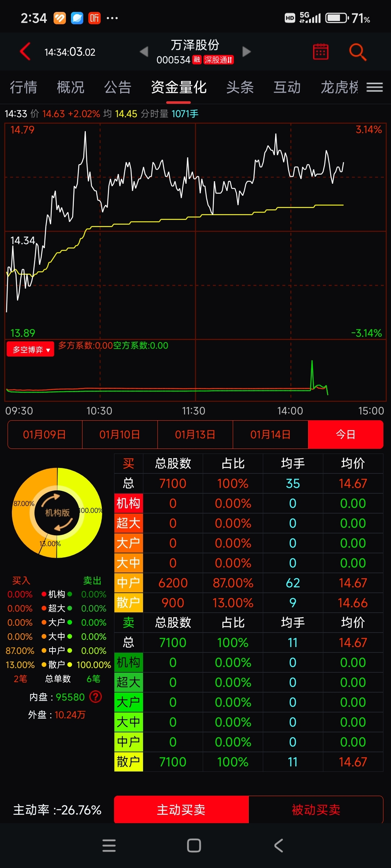The image size is (391, 868).
Task: Select the 主动买卖 toggle
Action: click(x=181, y=809)
